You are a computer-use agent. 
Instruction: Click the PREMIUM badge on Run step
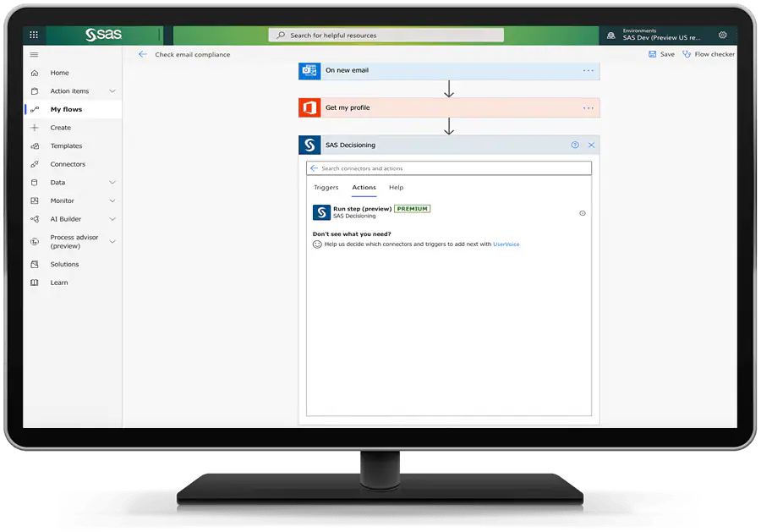tap(412, 209)
